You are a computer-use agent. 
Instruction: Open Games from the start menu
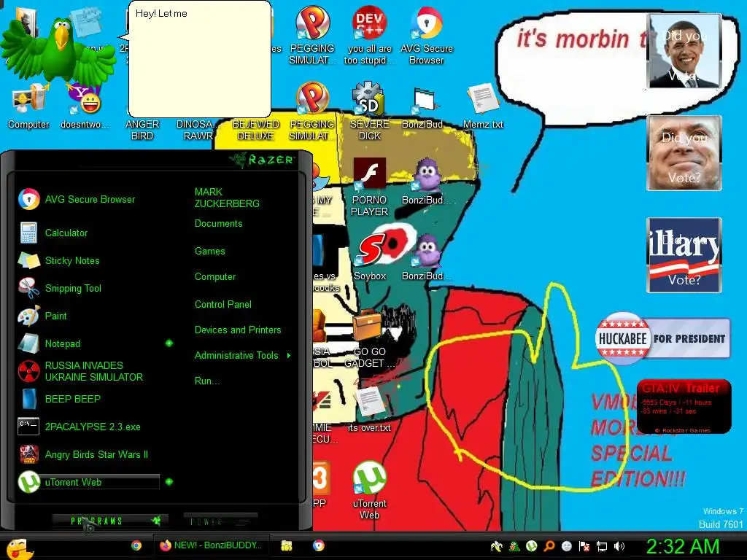tap(209, 251)
